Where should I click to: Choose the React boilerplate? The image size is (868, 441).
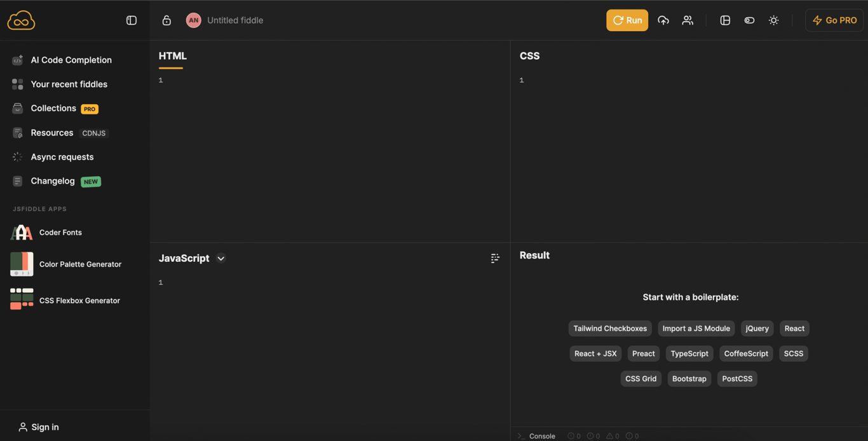click(794, 328)
